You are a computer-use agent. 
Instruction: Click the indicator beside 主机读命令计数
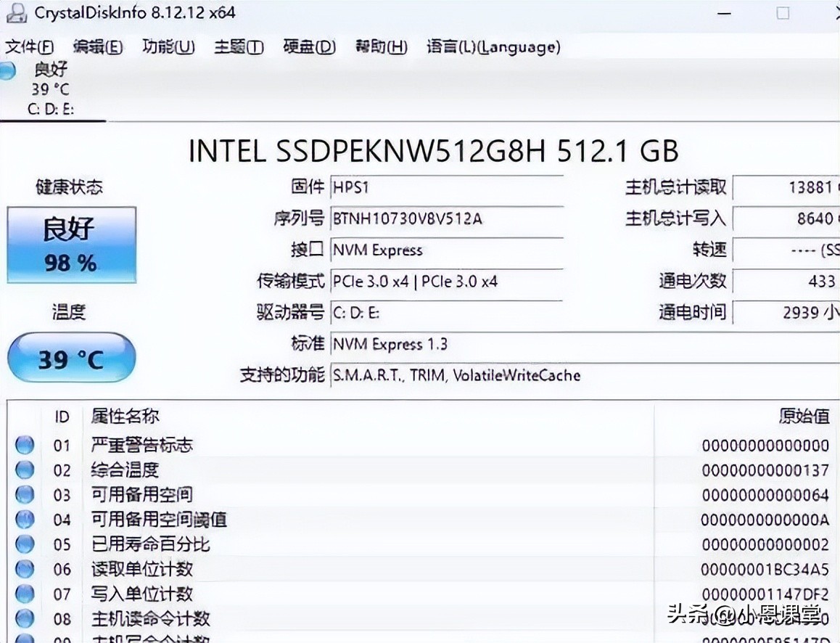coord(25,619)
